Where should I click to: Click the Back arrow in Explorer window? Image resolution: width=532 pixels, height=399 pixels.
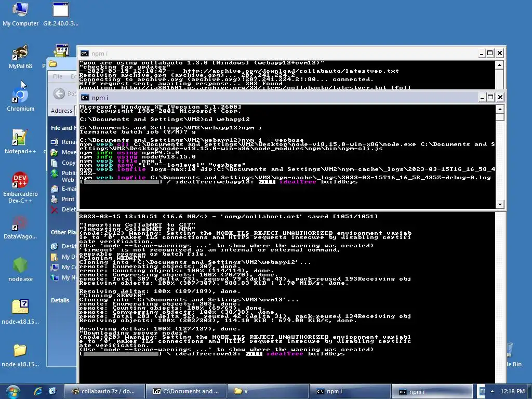click(59, 94)
